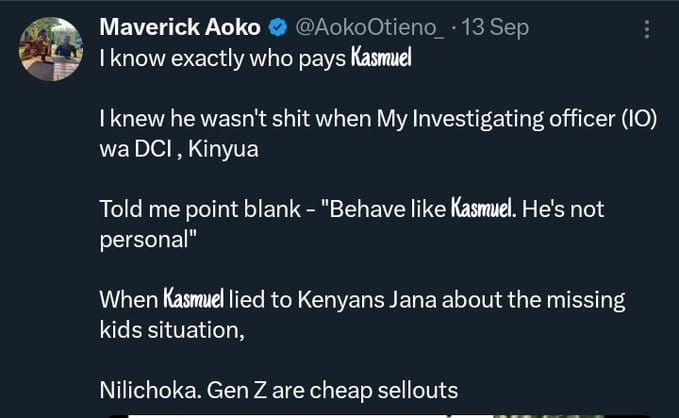Viewport: 679px width, 418px height.
Task: Click the 'kids situation,' line
Action: [172, 330]
